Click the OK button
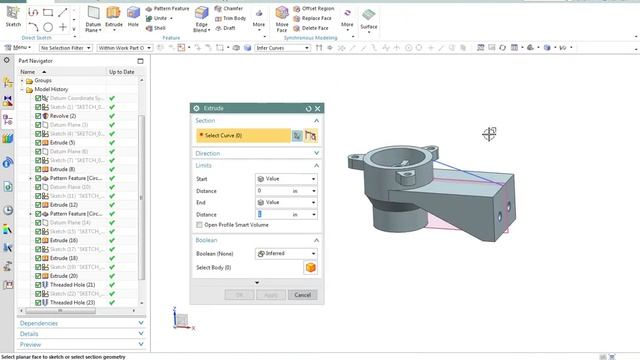 coord(239,295)
